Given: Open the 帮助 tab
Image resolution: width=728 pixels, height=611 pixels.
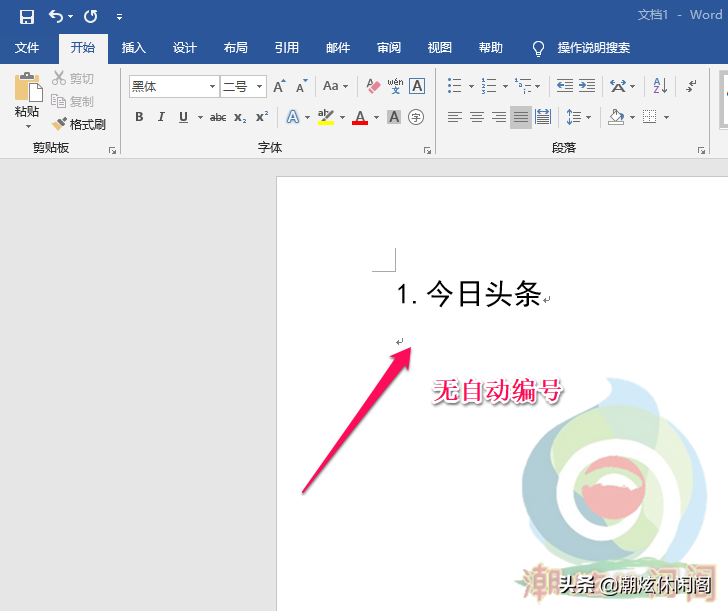Looking at the screenshot, I should (x=491, y=47).
